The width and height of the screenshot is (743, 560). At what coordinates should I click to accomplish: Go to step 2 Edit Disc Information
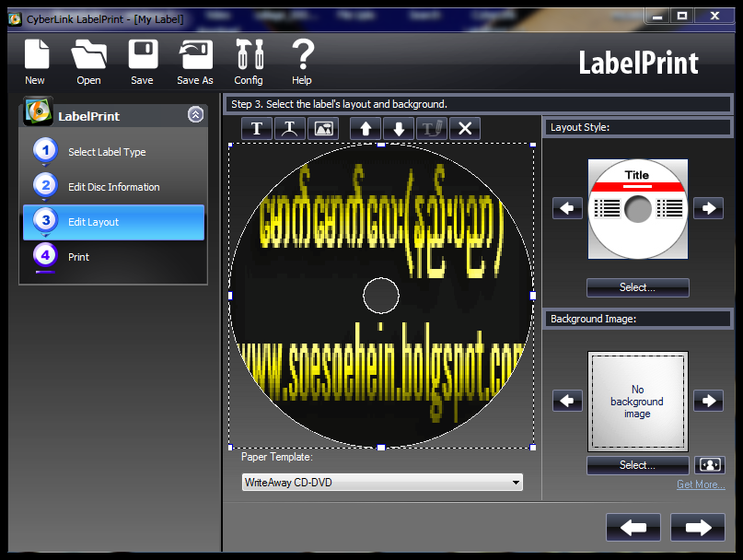coord(114,187)
